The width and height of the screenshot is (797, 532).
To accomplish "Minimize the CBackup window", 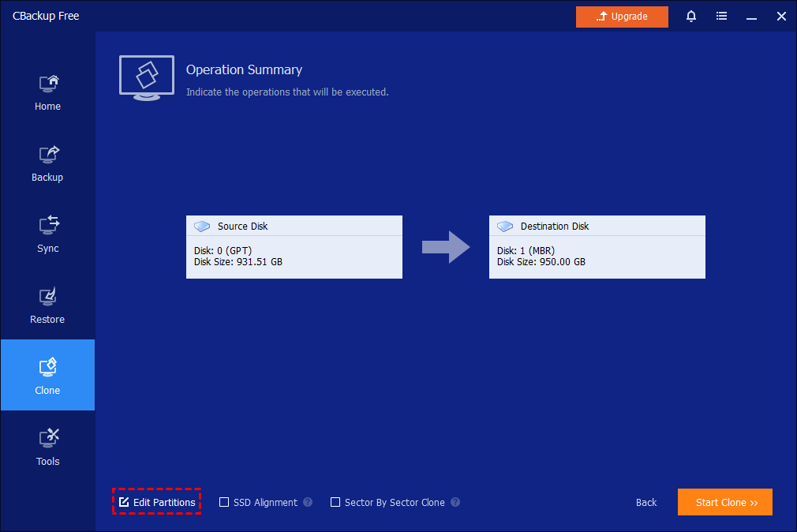I will (x=751, y=16).
